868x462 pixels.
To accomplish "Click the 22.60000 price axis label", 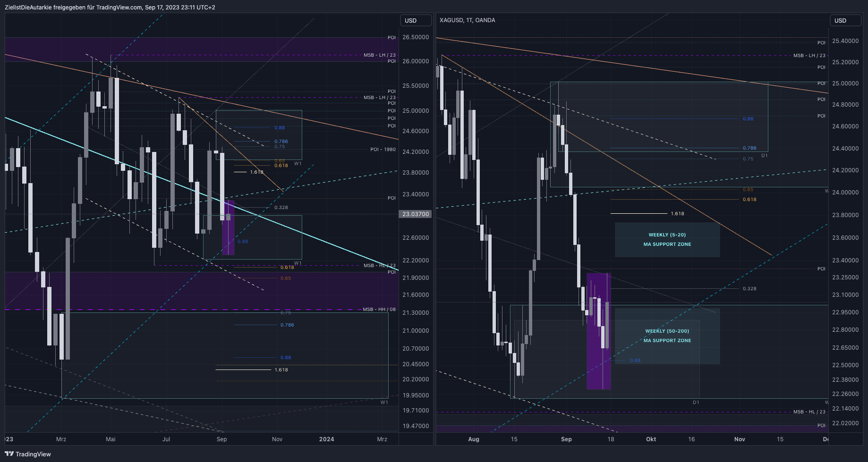I will tap(416, 238).
